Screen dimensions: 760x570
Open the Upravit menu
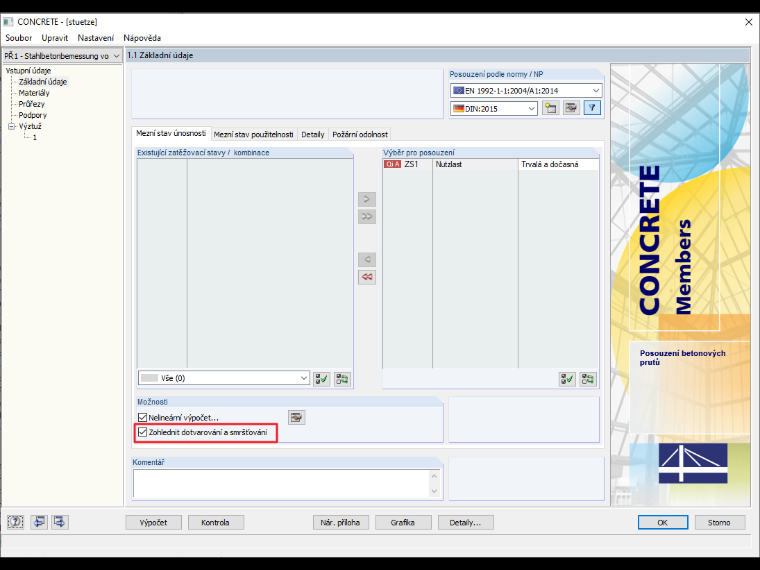[x=55, y=38]
